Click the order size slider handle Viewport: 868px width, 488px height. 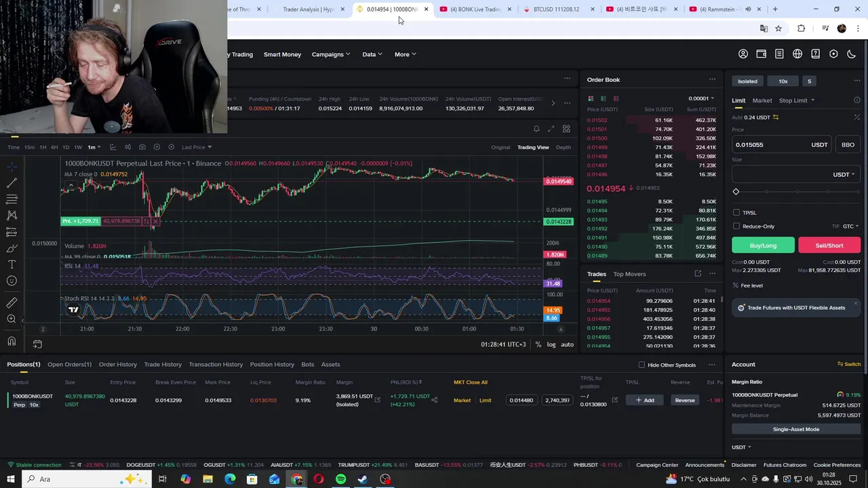coord(736,192)
